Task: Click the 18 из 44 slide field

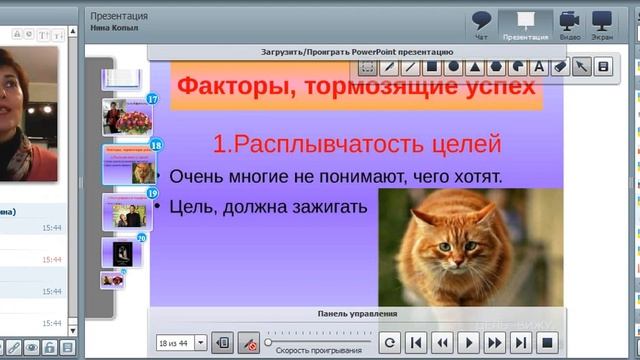Action: (176, 343)
